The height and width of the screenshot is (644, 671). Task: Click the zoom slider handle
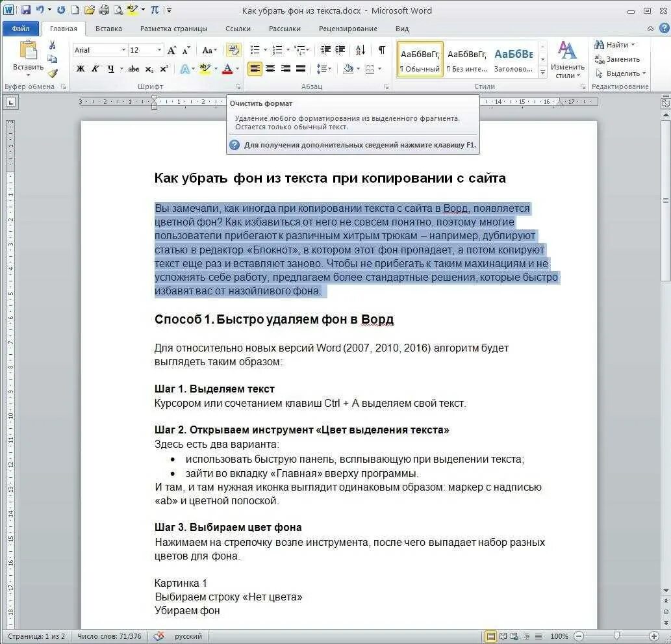pyautogui.click(x=616, y=636)
